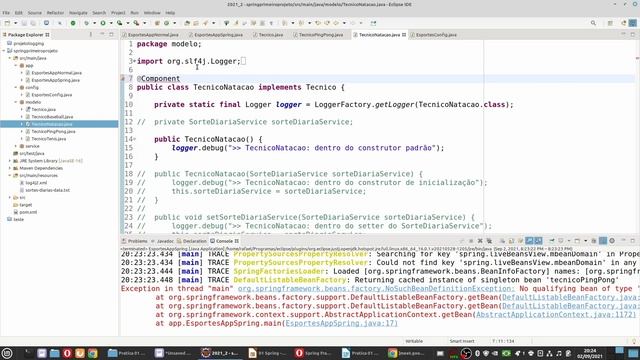This screenshot has width=640, height=360.
Task: Open Package Explorer view menu icon
Action: (x=91, y=35)
